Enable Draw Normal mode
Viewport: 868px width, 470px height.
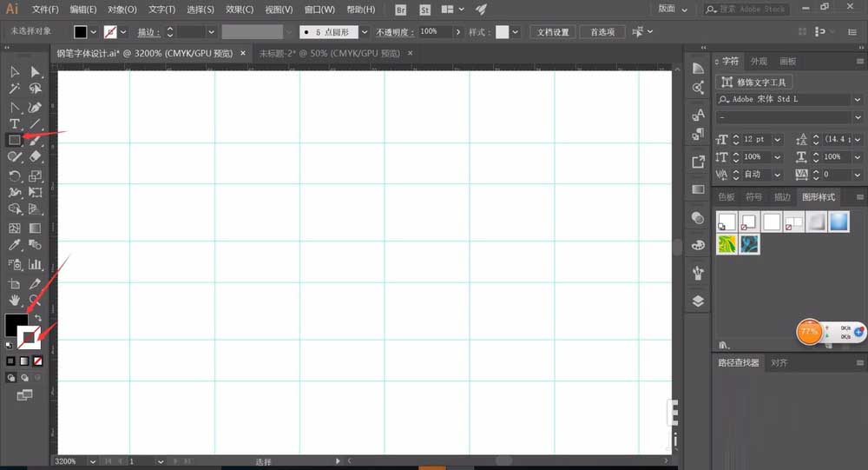[x=11, y=378]
